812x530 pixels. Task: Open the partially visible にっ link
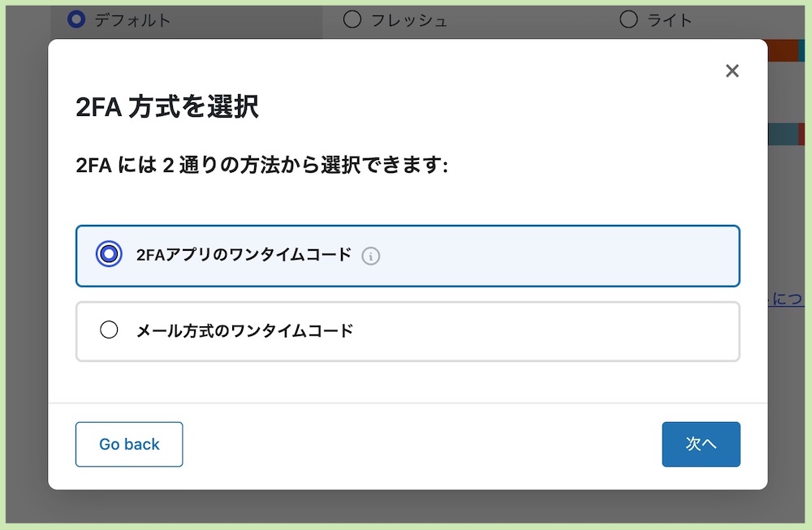tap(785, 299)
